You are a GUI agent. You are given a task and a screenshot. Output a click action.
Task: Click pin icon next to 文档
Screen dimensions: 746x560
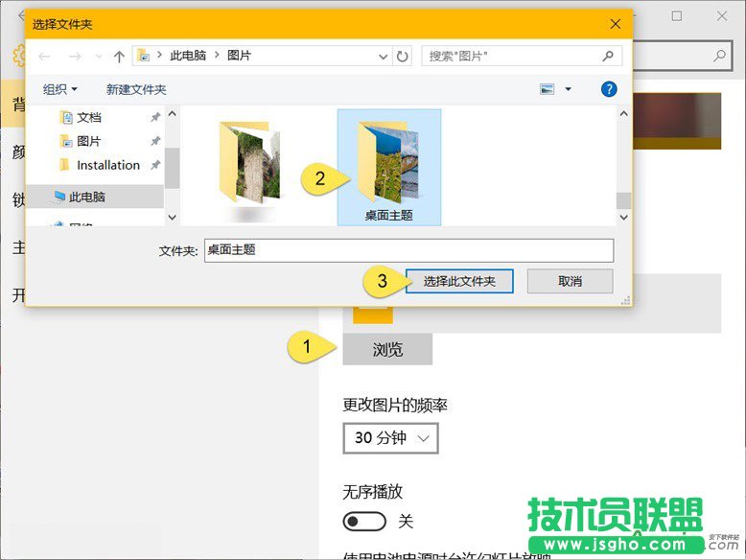pos(155,117)
